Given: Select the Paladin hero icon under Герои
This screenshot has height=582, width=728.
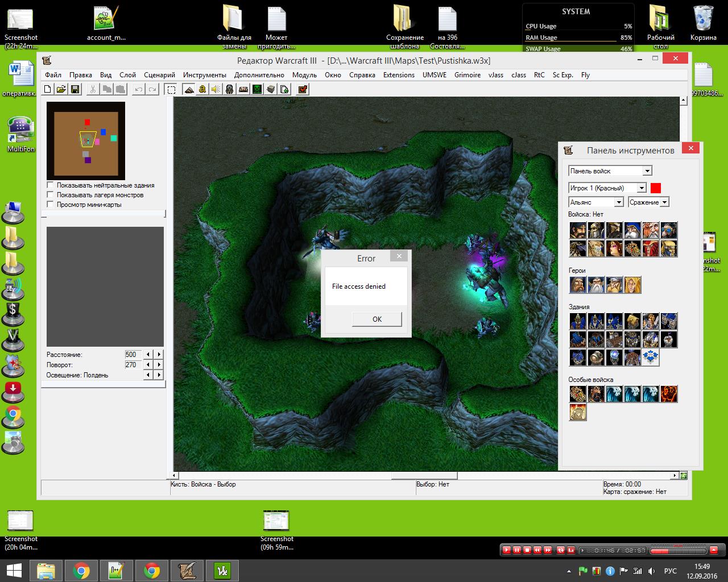Looking at the screenshot, I should [578, 285].
